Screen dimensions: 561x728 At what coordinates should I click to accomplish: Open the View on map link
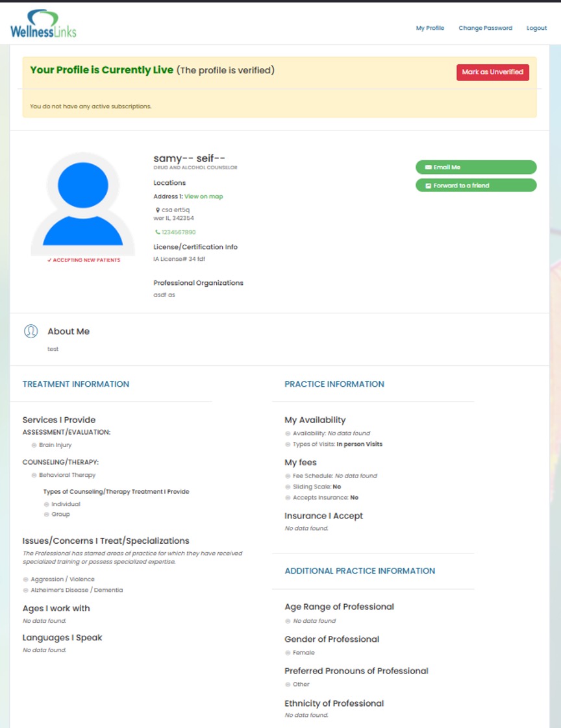[203, 197]
